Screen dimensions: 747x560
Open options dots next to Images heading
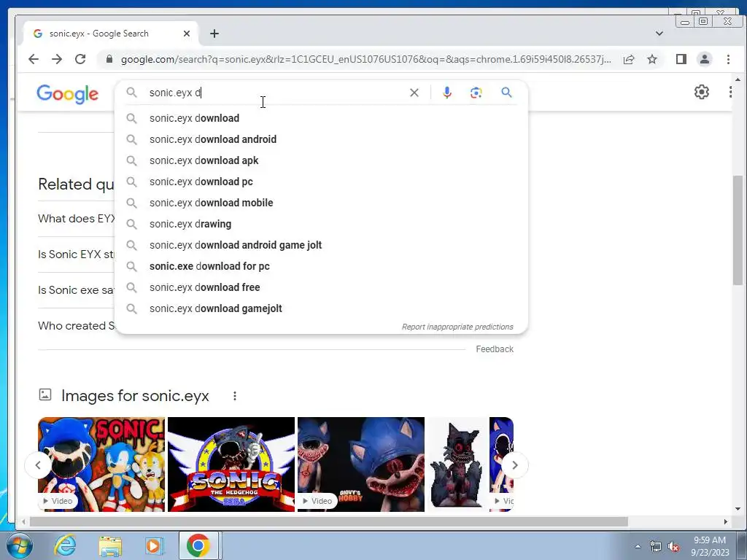235,396
